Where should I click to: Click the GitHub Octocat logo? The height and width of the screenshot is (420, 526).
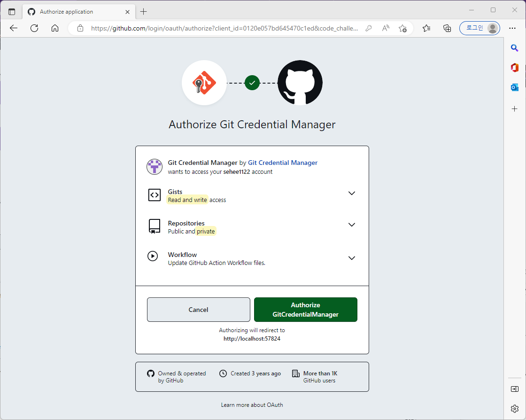point(300,83)
